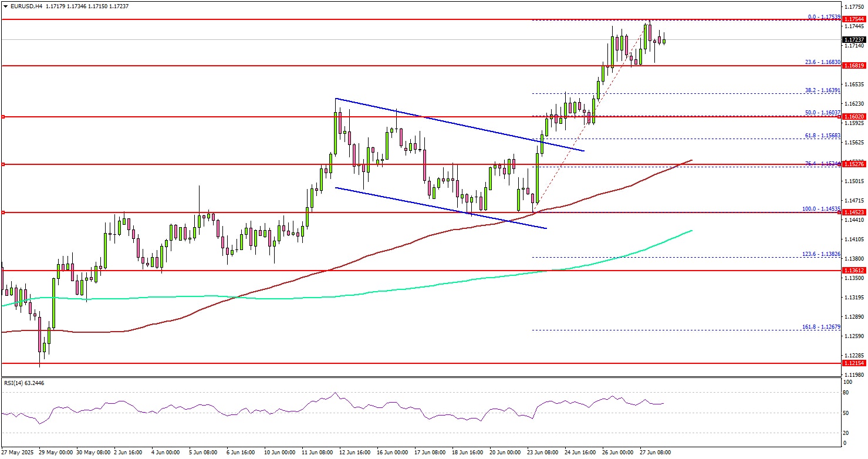
Task: Select the red 1.16819 price level tag
Action: [854, 66]
